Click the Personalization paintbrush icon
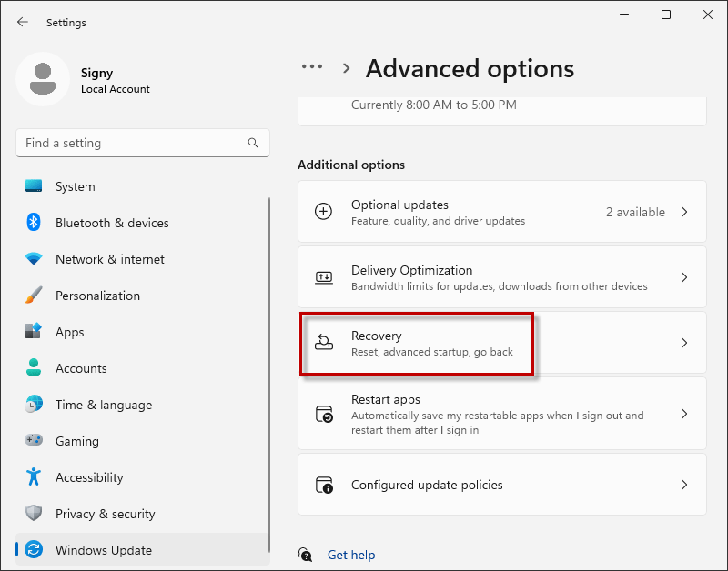This screenshot has width=728, height=571. coord(34,295)
